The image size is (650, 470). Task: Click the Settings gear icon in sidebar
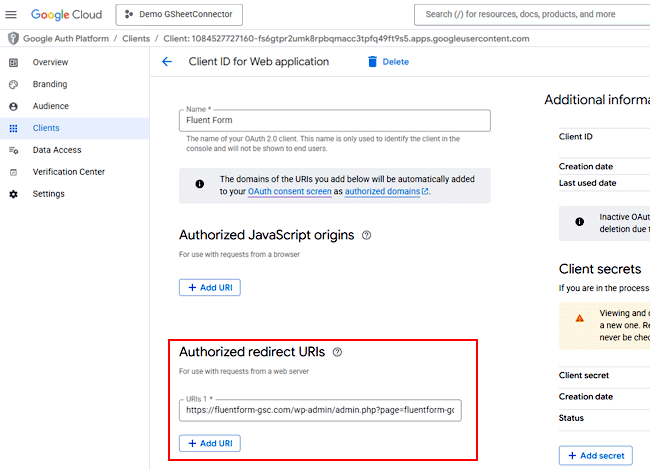tap(13, 194)
